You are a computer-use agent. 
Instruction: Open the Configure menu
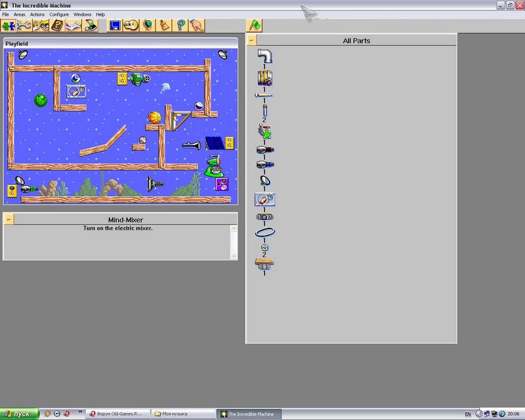[x=59, y=14]
